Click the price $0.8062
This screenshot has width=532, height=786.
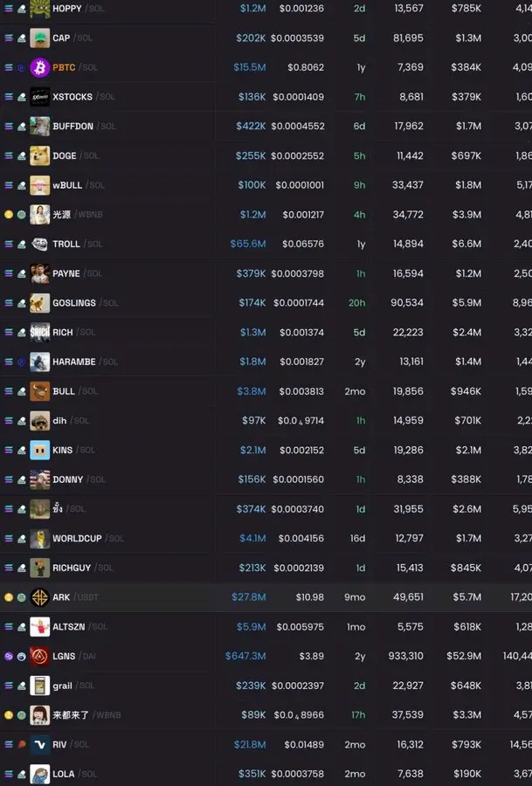pyautogui.click(x=306, y=67)
